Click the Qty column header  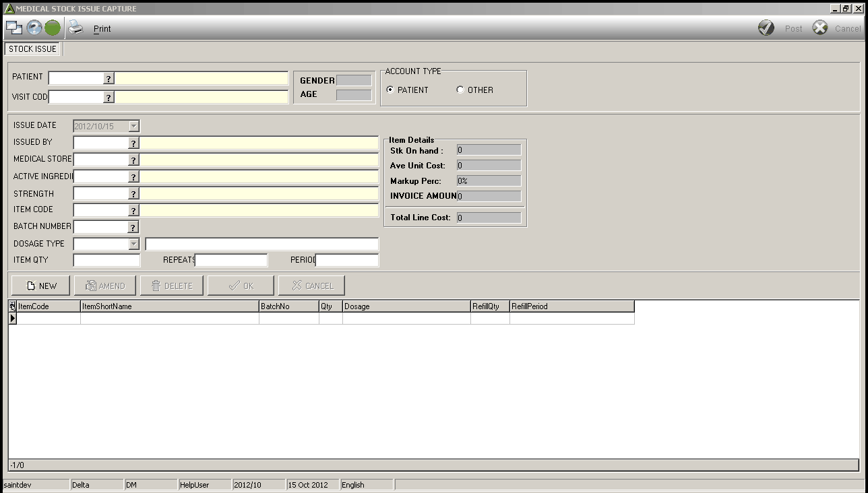tap(331, 306)
